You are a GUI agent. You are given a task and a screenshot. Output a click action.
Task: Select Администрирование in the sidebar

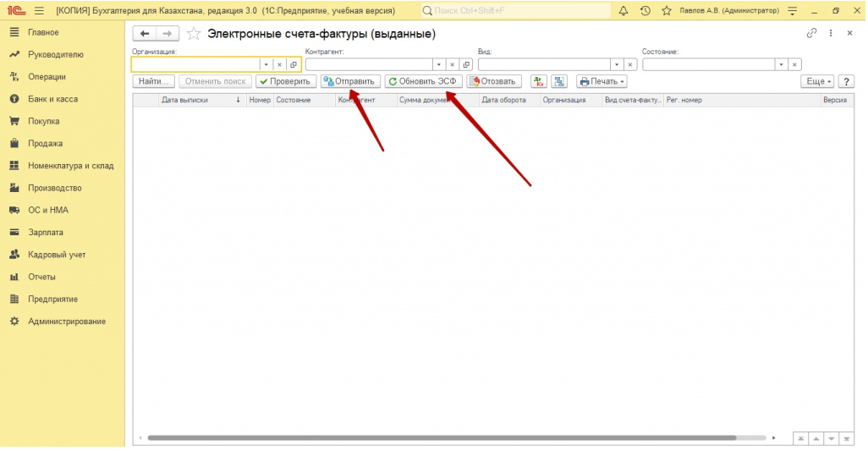tap(67, 322)
